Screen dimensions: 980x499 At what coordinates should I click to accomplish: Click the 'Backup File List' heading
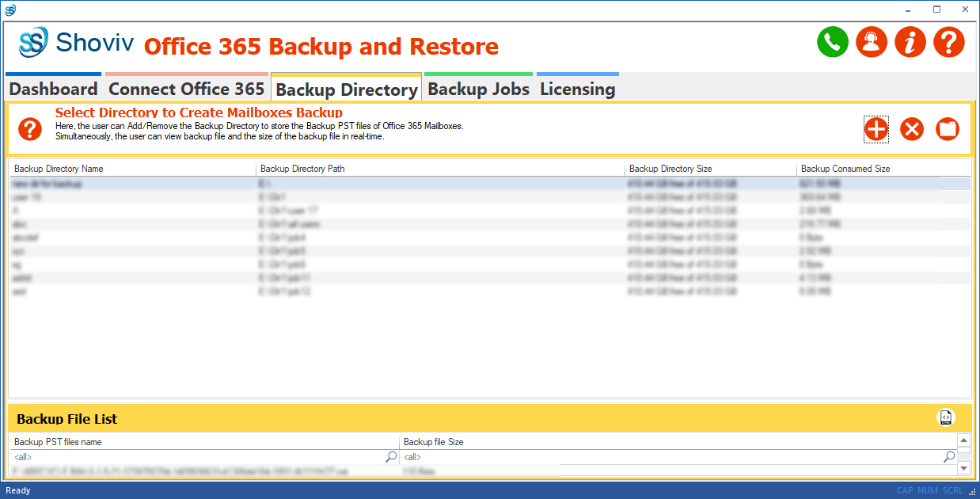tap(67, 419)
